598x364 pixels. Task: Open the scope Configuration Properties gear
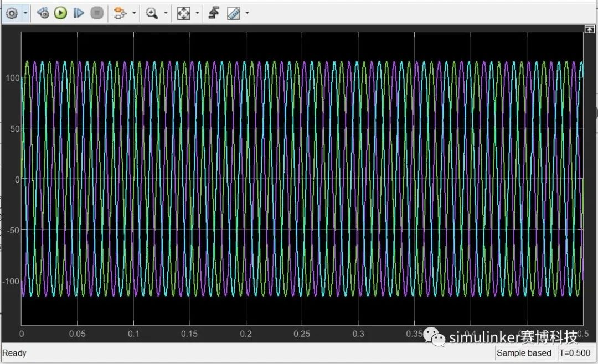tap(12, 13)
